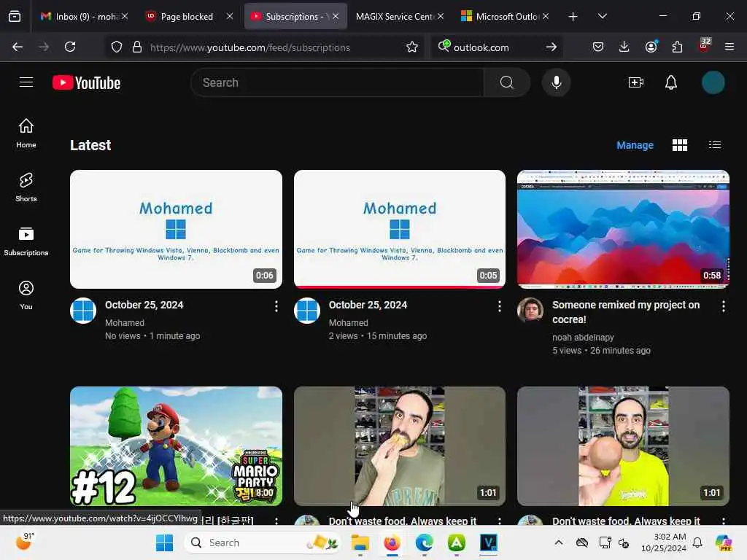Open the notifications bell
Viewport: 747px width, 560px height.
671,82
